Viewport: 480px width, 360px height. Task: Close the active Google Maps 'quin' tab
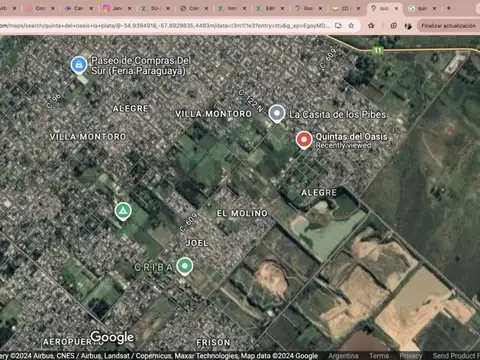396,8
